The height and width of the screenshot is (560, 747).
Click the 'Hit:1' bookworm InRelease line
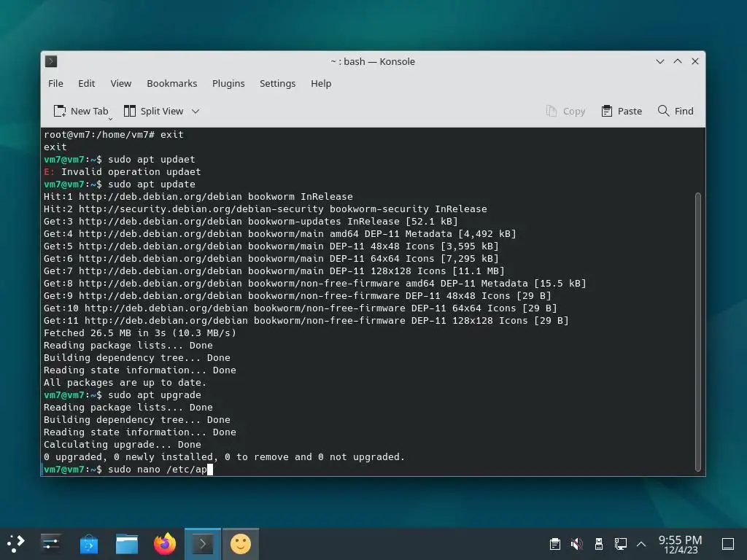tap(198, 197)
